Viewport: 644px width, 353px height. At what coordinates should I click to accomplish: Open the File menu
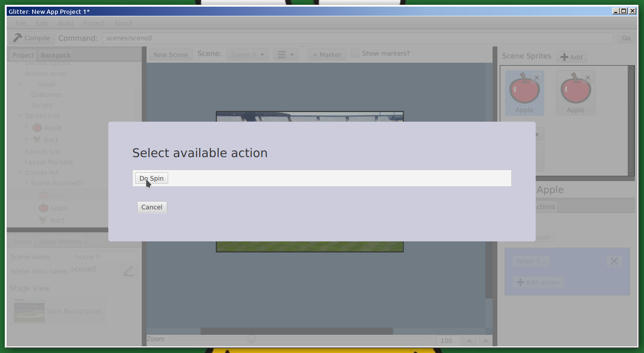click(x=21, y=23)
